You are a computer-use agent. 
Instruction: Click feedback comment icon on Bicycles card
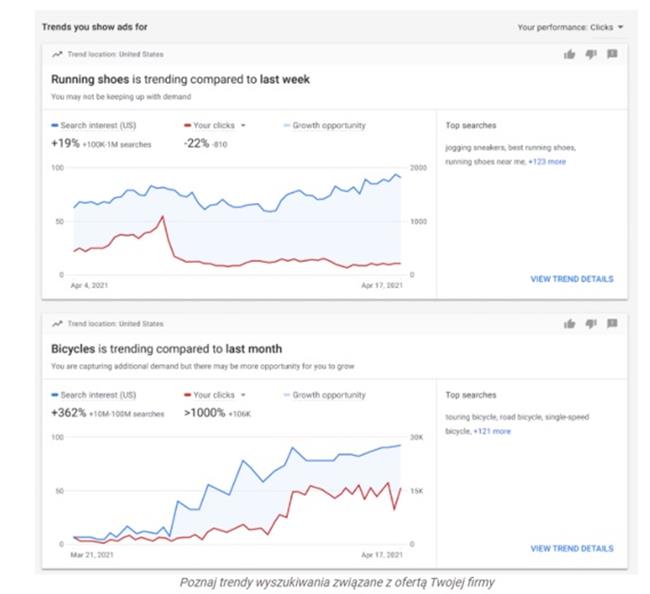pos(612,323)
